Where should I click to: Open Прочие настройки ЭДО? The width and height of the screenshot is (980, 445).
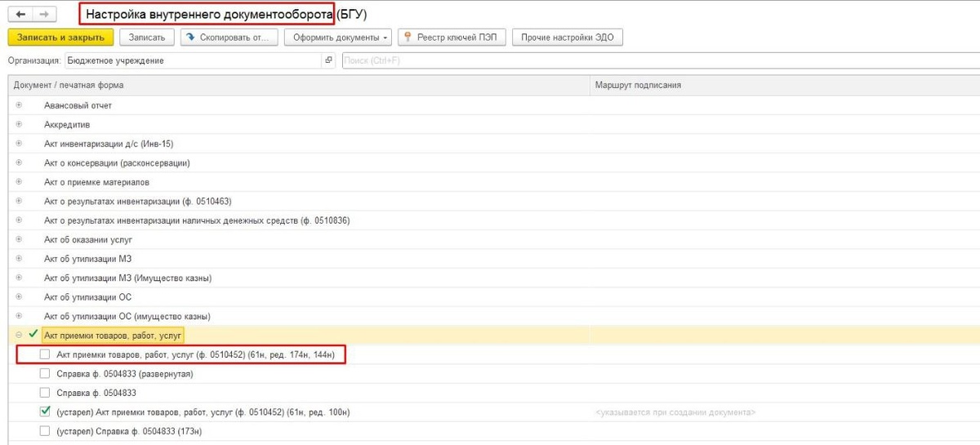[568, 38]
